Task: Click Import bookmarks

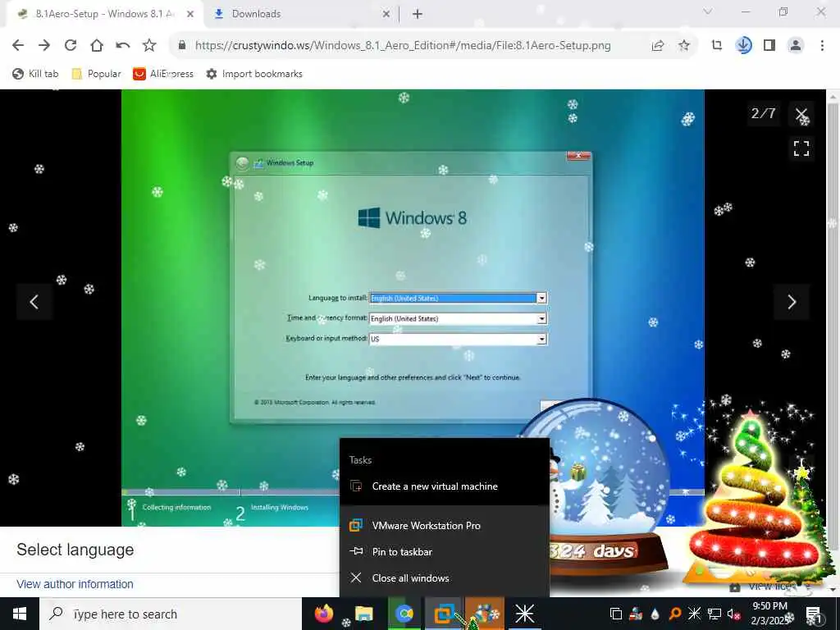Action: (x=254, y=74)
